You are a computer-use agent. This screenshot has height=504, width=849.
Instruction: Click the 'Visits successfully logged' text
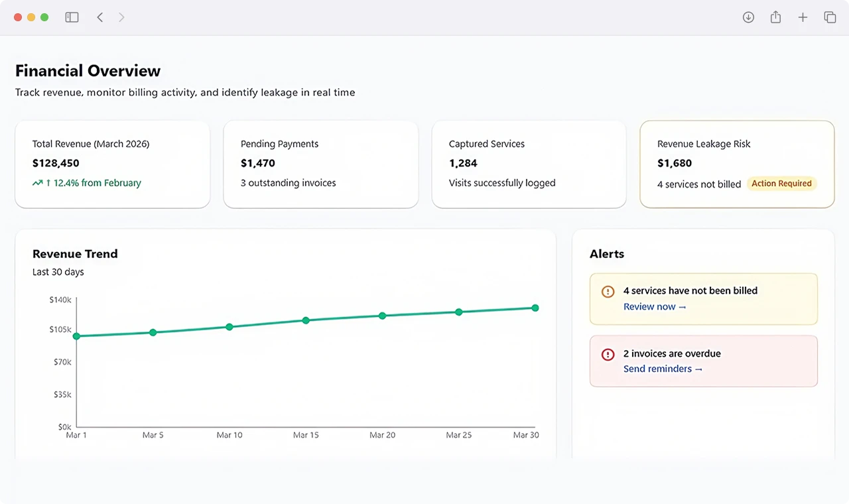coord(502,183)
